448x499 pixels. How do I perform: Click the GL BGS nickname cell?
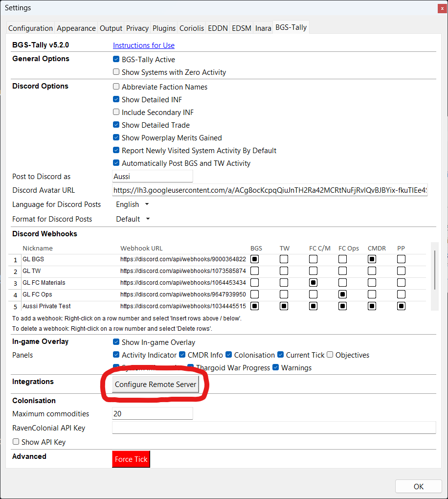70,259
